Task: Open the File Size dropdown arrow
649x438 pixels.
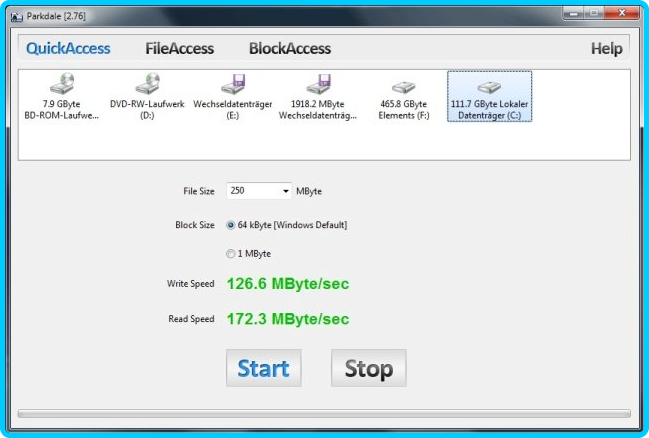Action: pos(286,191)
